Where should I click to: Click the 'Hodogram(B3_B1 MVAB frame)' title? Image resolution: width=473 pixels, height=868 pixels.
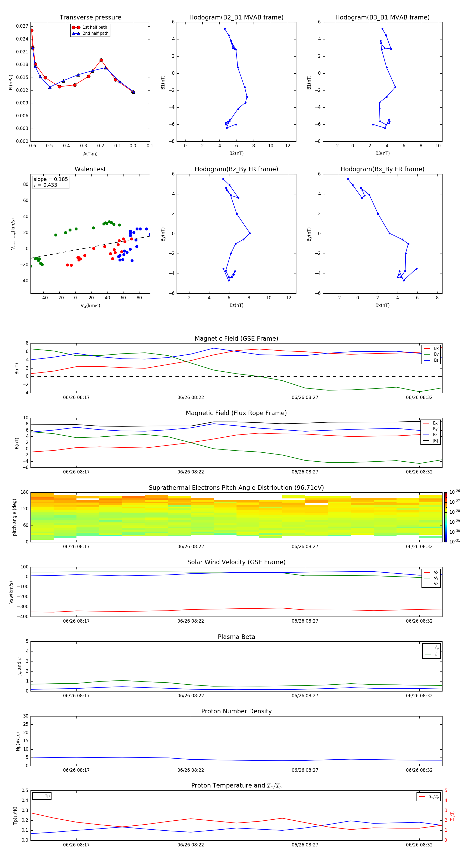(382, 18)
